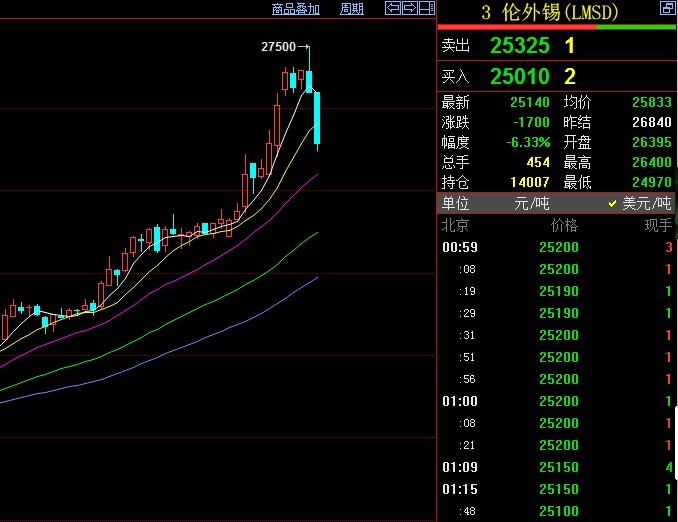Screen dimensions: 678x522
Task: Switch unit to 元/吨
Action: [x=531, y=203]
